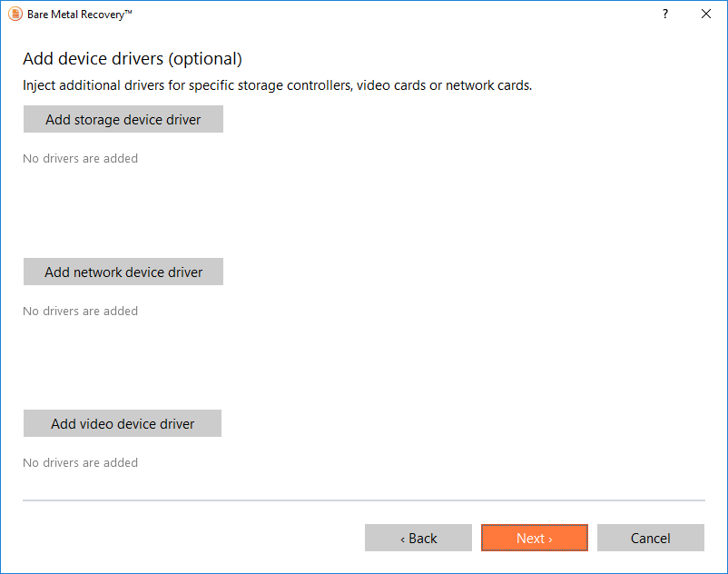Add a storage device driver

click(x=123, y=120)
